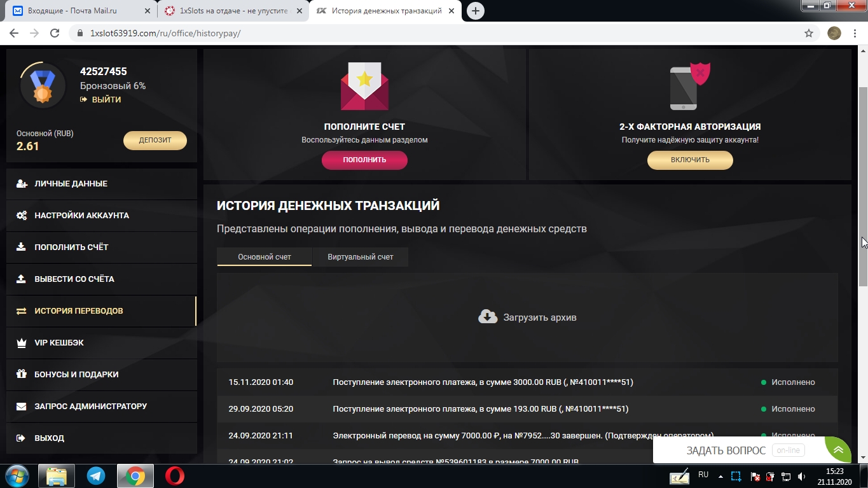The image size is (868, 488).
Task: Show hidden system tray icons arrow
Action: 720,476
